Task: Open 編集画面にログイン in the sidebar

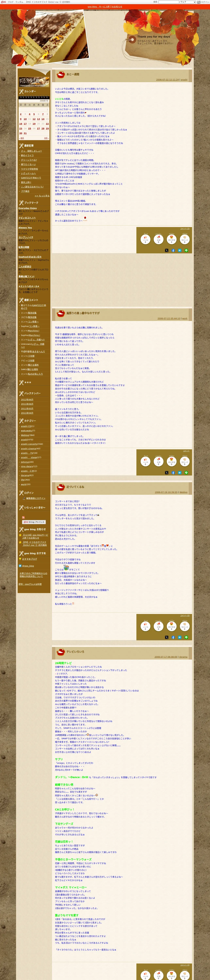Action: (35, 498)
